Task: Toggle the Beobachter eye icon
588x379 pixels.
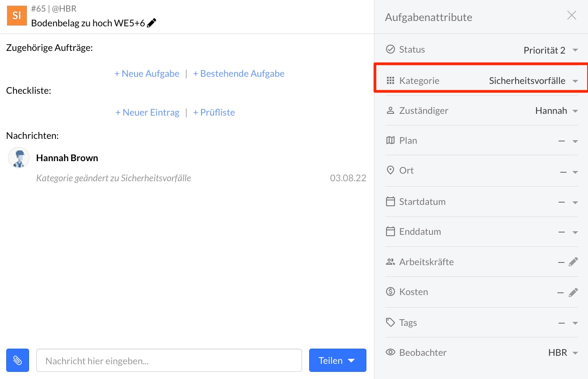Action: click(x=391, y=352)
